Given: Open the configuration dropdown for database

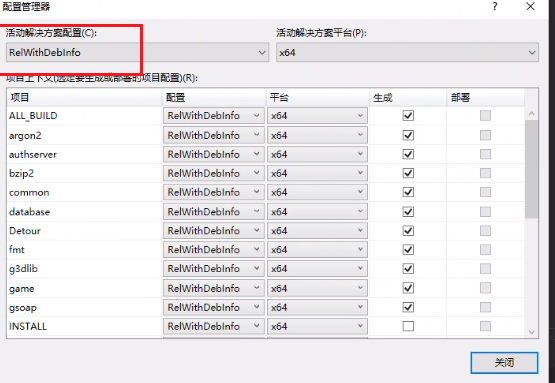Looking at the screenshot, I should click(x=214, y=212).
